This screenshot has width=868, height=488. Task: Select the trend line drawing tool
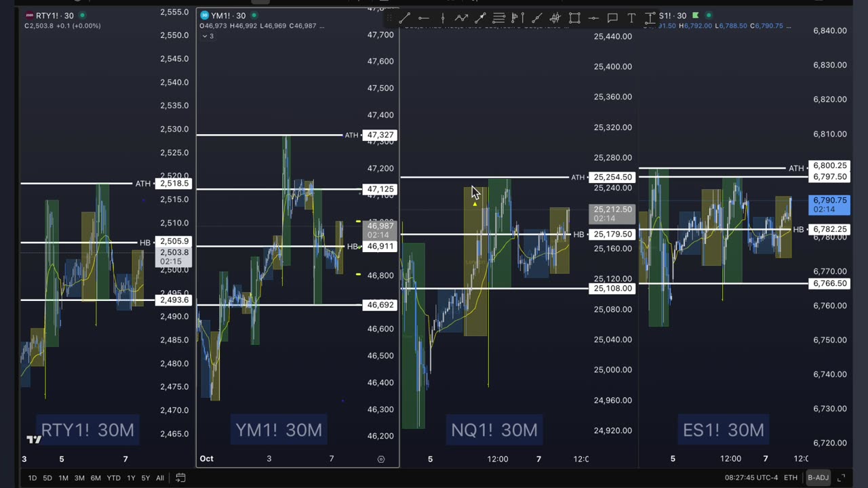tap(404, 18)
